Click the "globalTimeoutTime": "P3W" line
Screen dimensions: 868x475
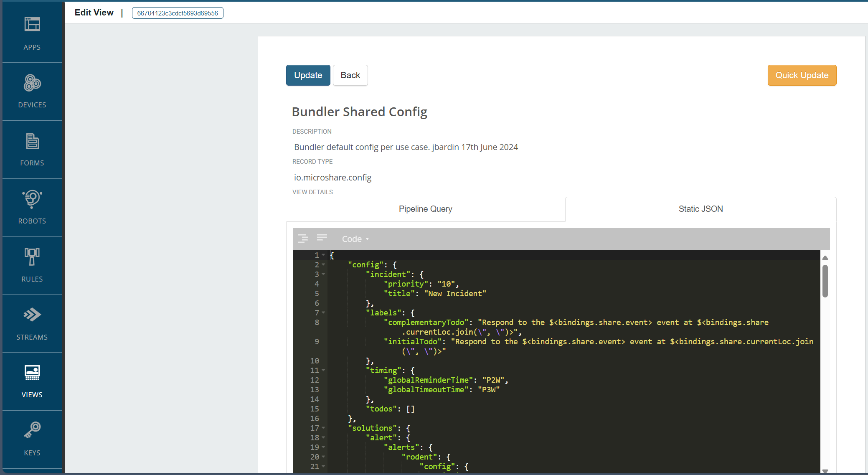point(442,389)
